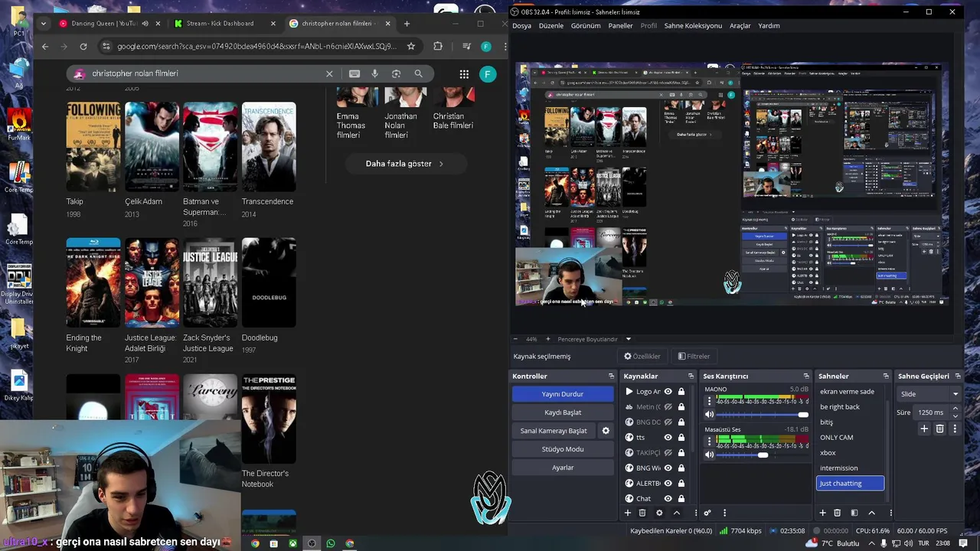Open Google apps grid
This screenshot has width=980, height=551.
464,73
